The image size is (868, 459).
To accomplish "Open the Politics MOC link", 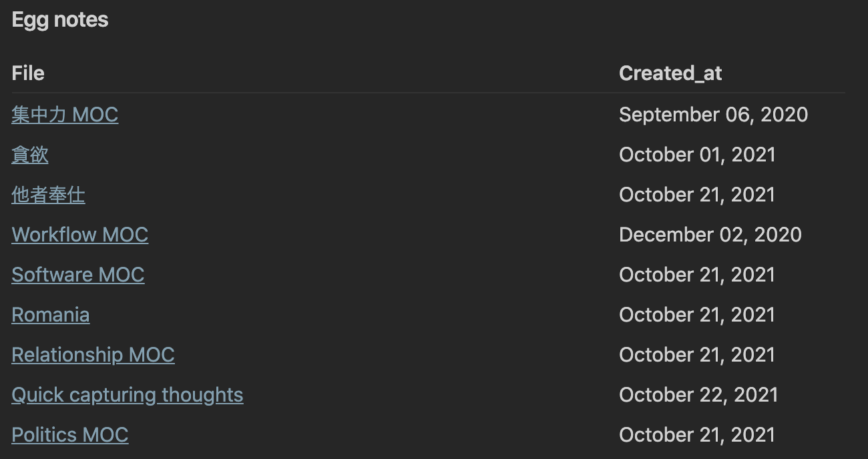I will 70,435.
